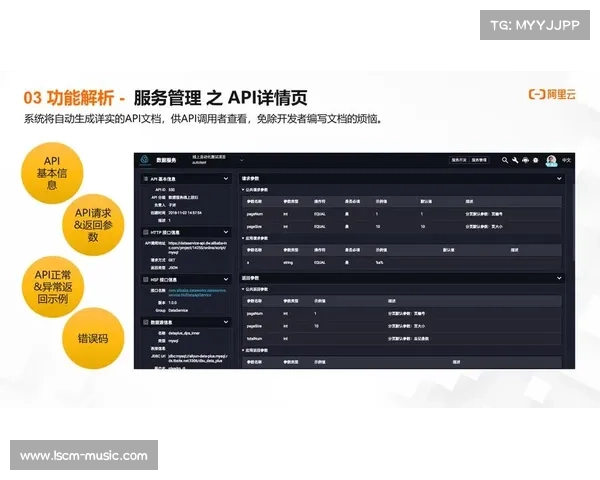Toggle the 应用返回参数 disclosure triangle
Viewport: 600px width, 480px height.
pos(243,350)
